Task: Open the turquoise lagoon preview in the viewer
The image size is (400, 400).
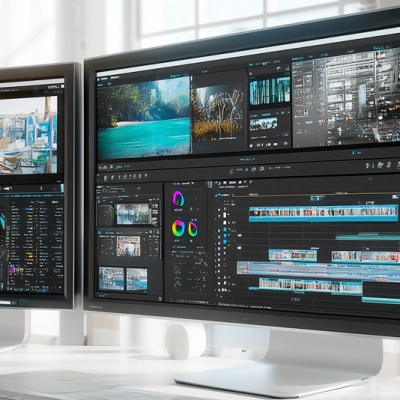Action: (x=143, y=117)
